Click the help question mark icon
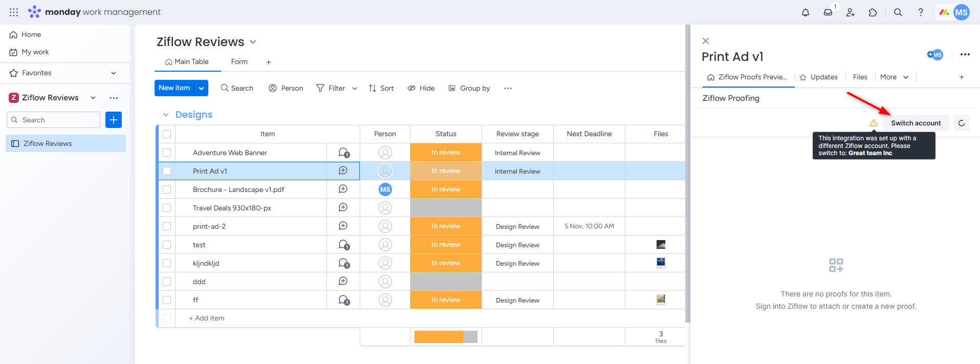The height and width of the screenshot is (364, 980). click(x=921, y=12)
